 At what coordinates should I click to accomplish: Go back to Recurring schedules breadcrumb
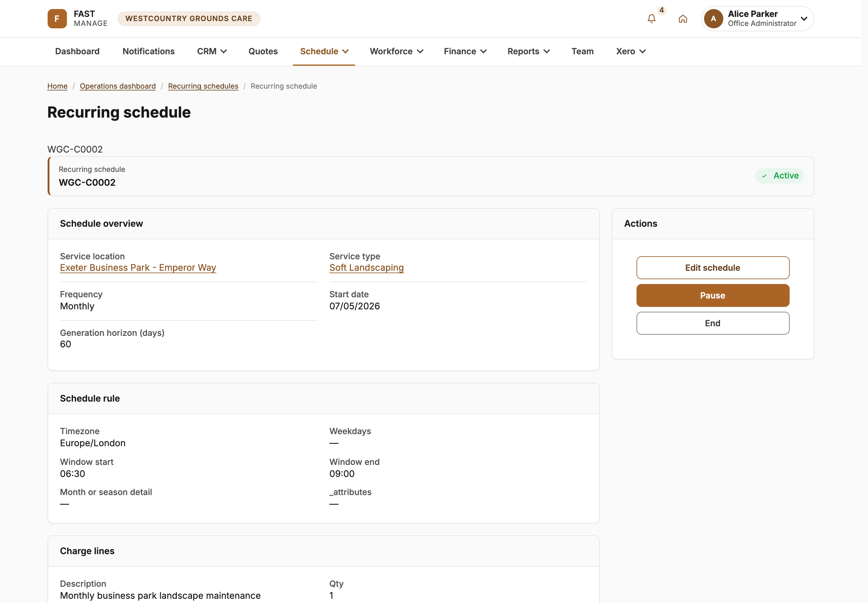[203, 86]
